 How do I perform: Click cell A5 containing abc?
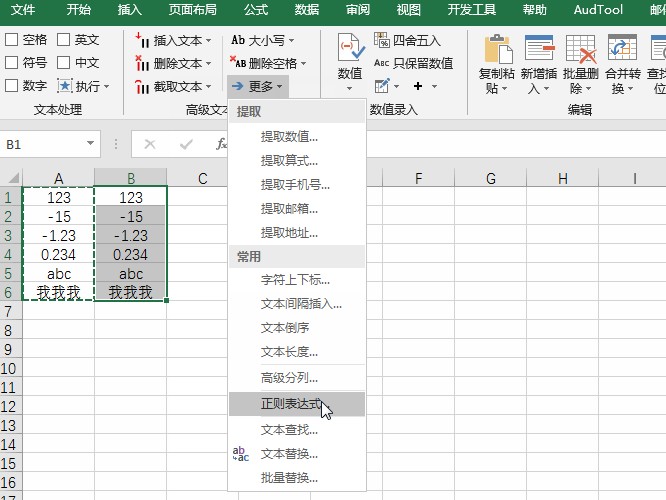click(x=59, y=274)
